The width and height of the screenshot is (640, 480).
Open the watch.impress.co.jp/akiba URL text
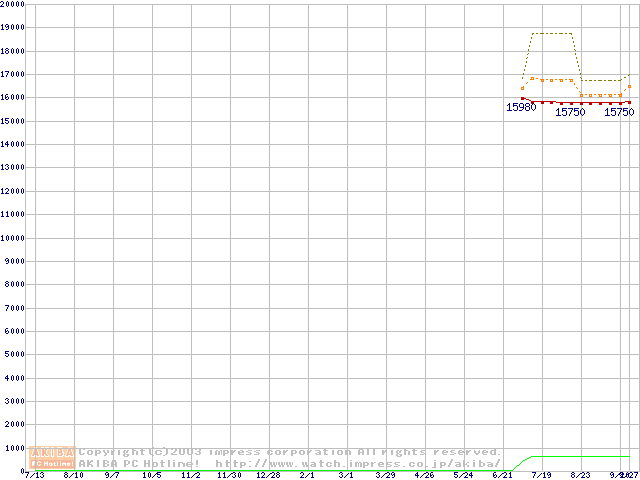[x=358, y=464]
